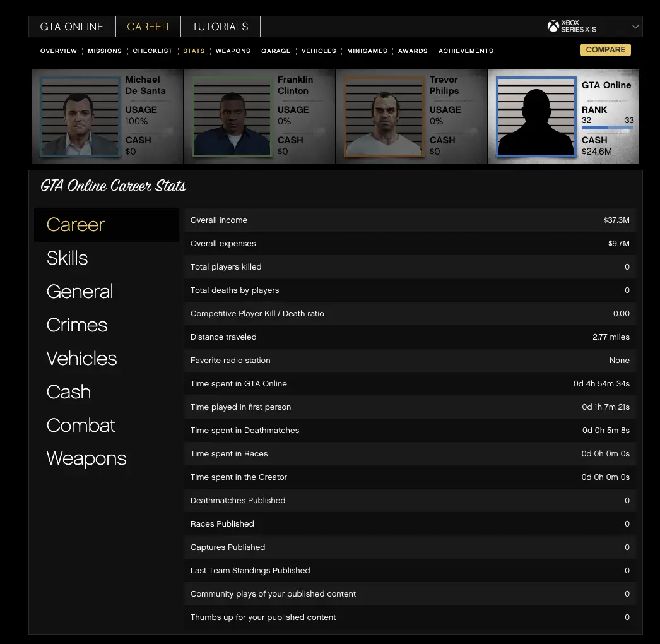Click the Distance traveled label
Image resolution: width=660 pixels, height=644 pixels.
coord(223,337)
